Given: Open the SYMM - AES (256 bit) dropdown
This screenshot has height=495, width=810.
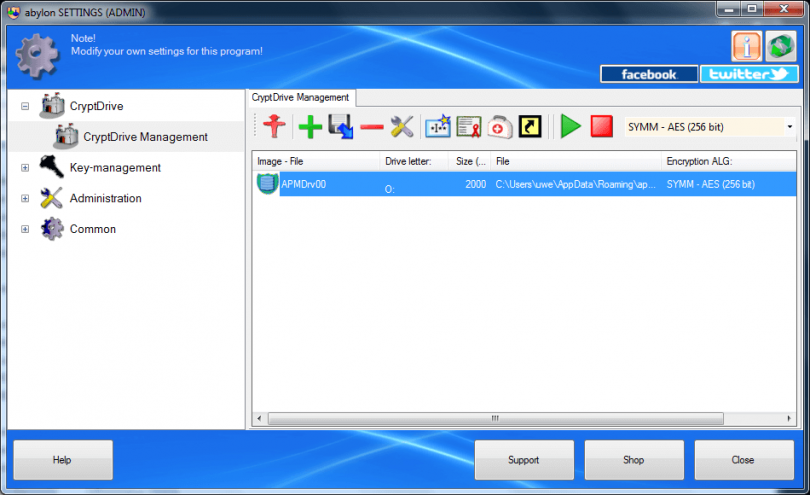Looking at the screenshot, I should click(710, 127).
